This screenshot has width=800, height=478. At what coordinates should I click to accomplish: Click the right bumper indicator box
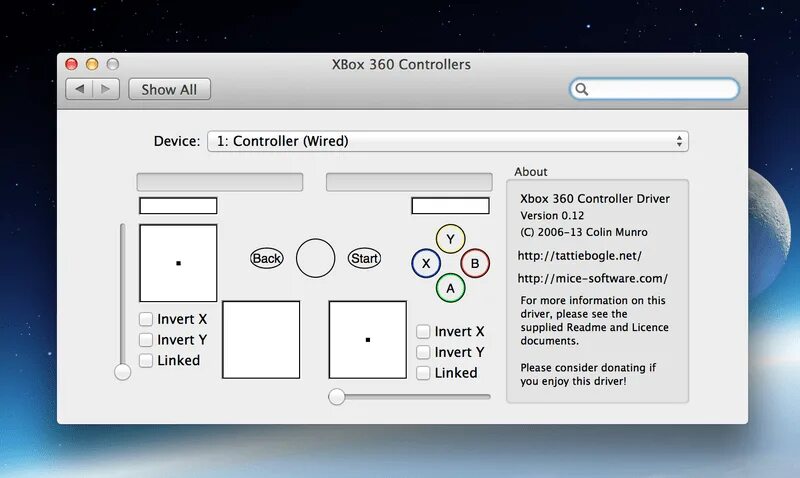[451, 206]
